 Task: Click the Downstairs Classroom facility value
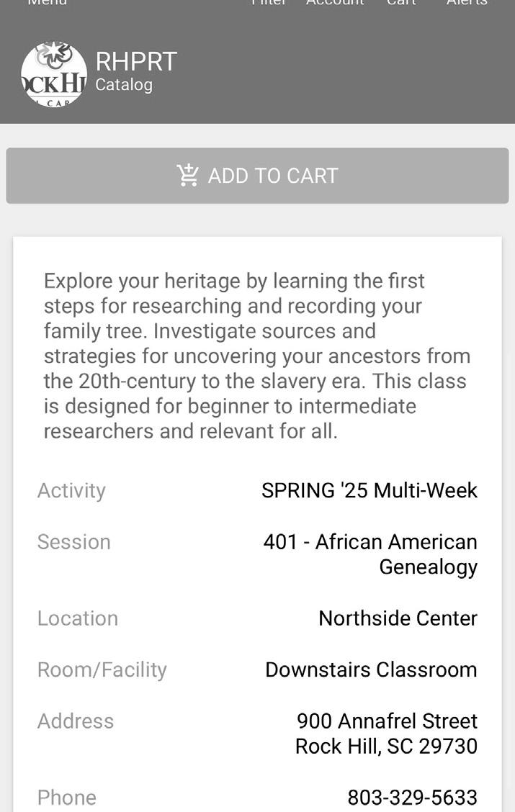(x=371, y=669)
